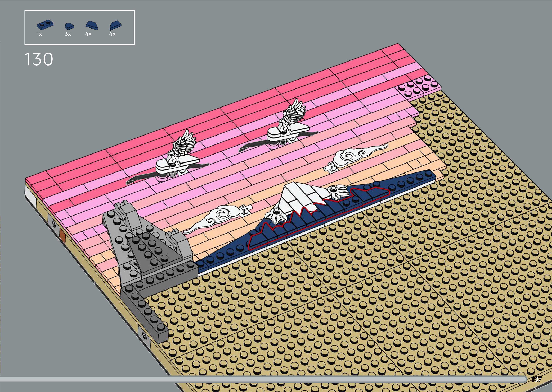
Task: Click the step number 130
Action: pyautogui.click(x=39, y=59)
